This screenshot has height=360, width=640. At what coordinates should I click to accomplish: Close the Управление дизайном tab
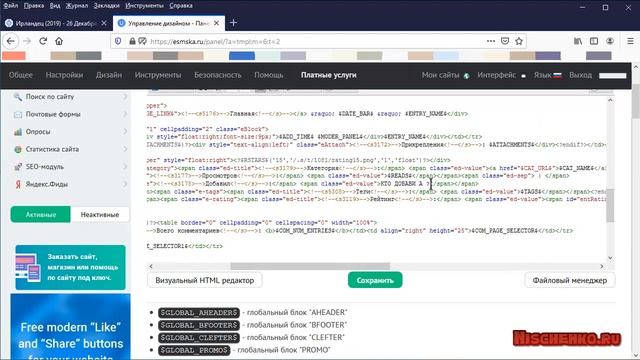[x=216, y=23]
